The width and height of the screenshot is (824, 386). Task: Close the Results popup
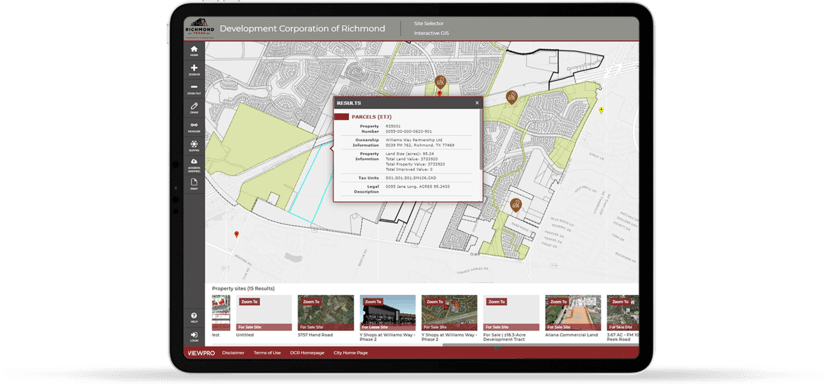point(477,103)
